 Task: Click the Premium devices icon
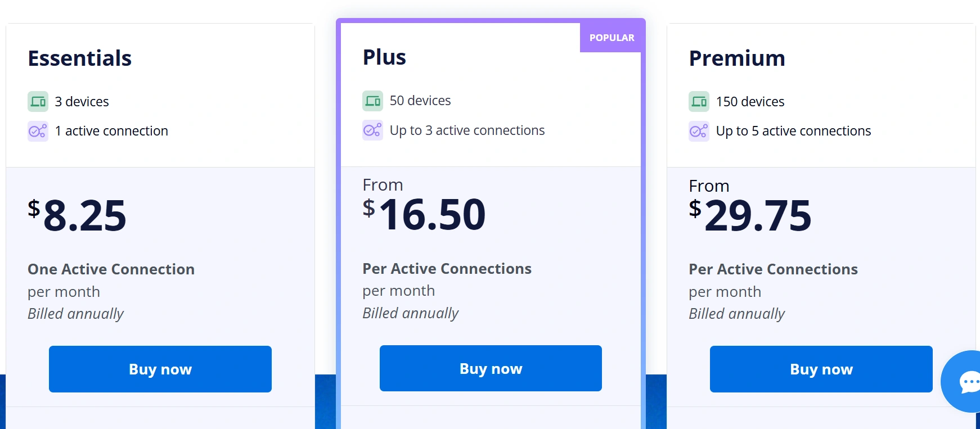[x=699, y=102]
